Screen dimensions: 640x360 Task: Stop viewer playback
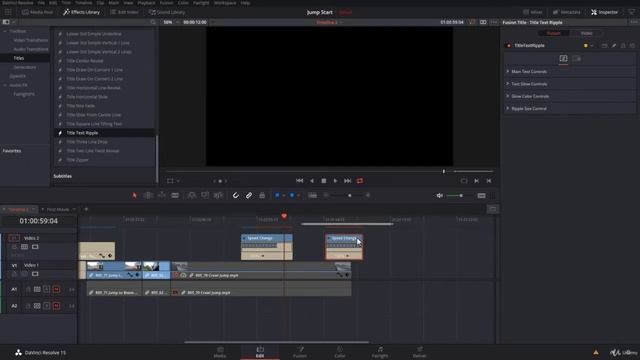pyautogui.click(x=324, y=181)
